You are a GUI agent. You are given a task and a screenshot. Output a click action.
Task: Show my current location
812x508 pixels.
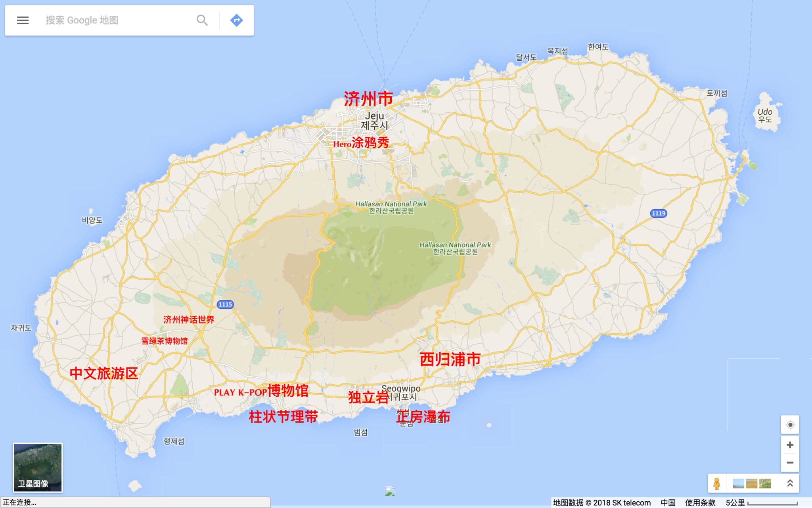[790, 425]
